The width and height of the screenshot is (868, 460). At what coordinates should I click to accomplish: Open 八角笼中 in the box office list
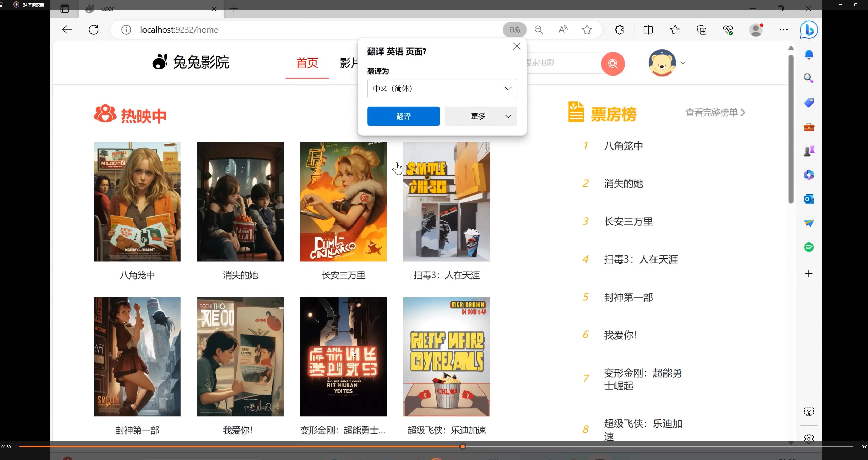(x=623, y=146)
